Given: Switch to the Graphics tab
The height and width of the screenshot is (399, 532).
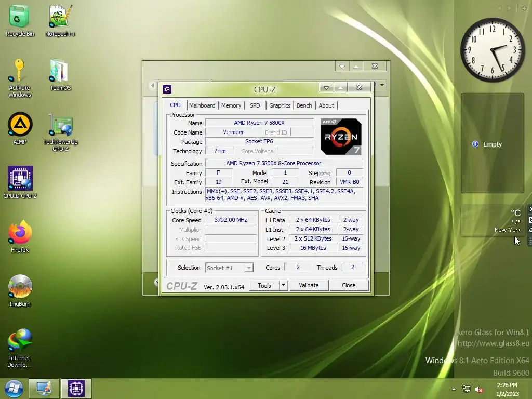Looking at the screenshot, I should pos(280,105).
